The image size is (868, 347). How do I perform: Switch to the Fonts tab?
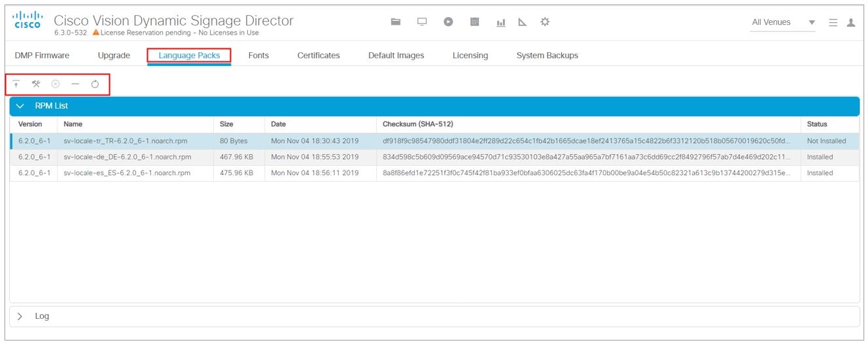[258, 56]
